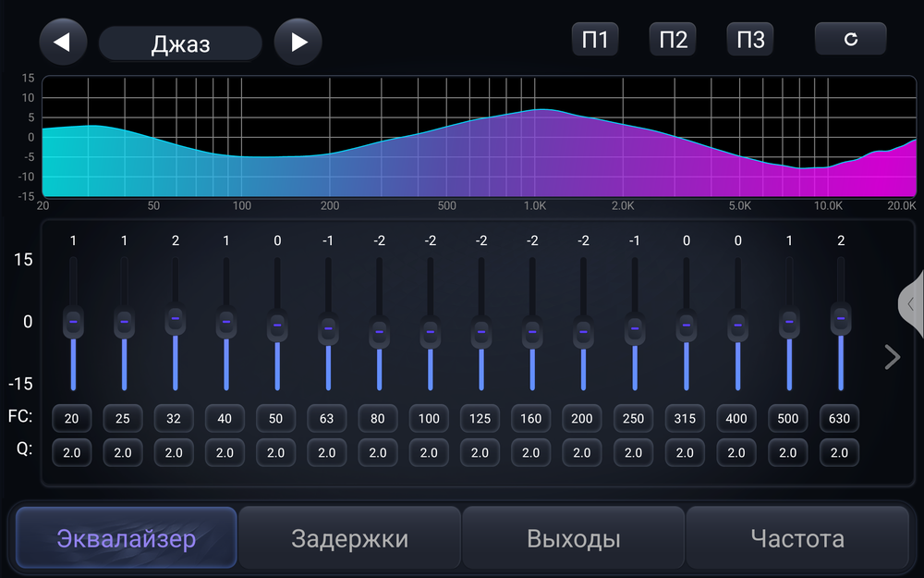This screenshot has width=924, height=578.
Task: Open the Частота section
Action: [x=796, y=537]
